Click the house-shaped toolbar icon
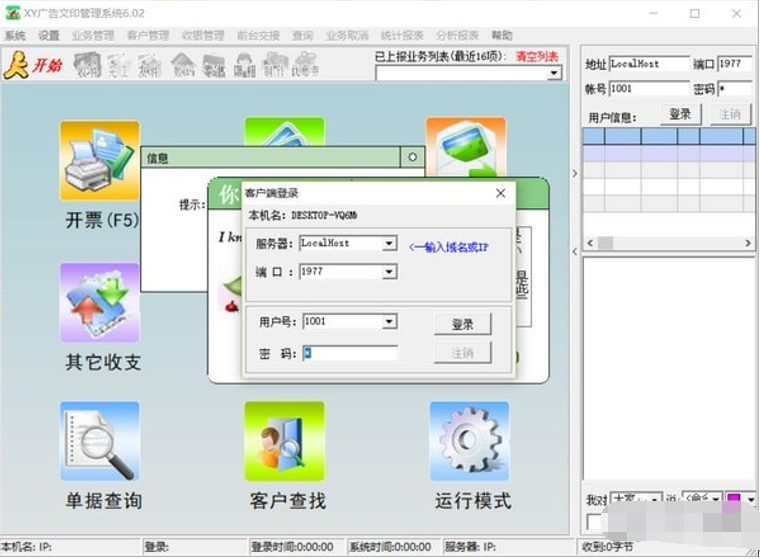Viewport: 760px width, 559px height. click(183, 65)
